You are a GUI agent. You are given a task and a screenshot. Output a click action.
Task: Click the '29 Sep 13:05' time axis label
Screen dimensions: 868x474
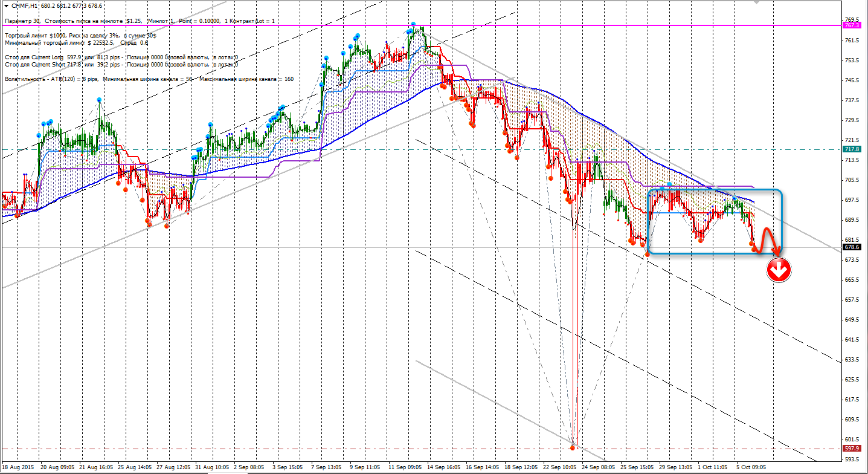pyautogui.click(x=677, y=467)
